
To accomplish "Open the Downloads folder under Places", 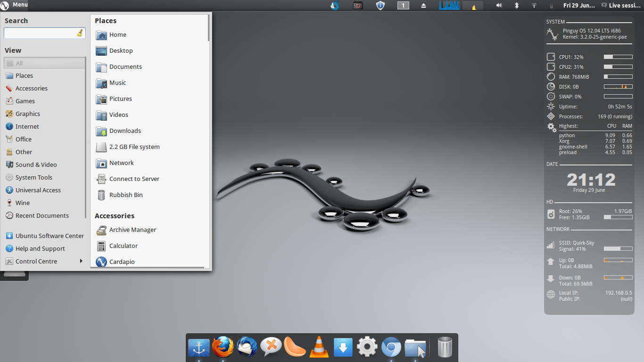I will pyautogui.click(x=125, y=131).
